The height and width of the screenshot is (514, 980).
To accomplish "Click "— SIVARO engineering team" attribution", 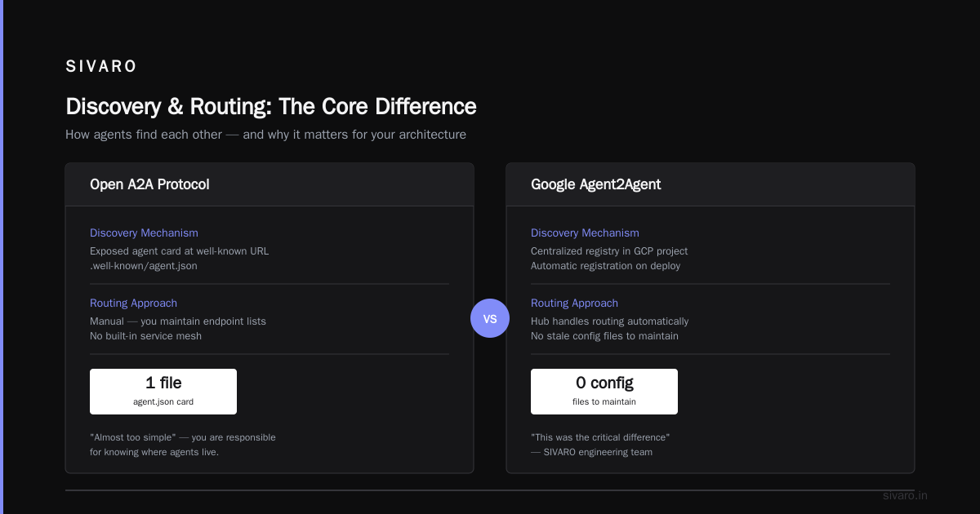I will click(591, 452).
